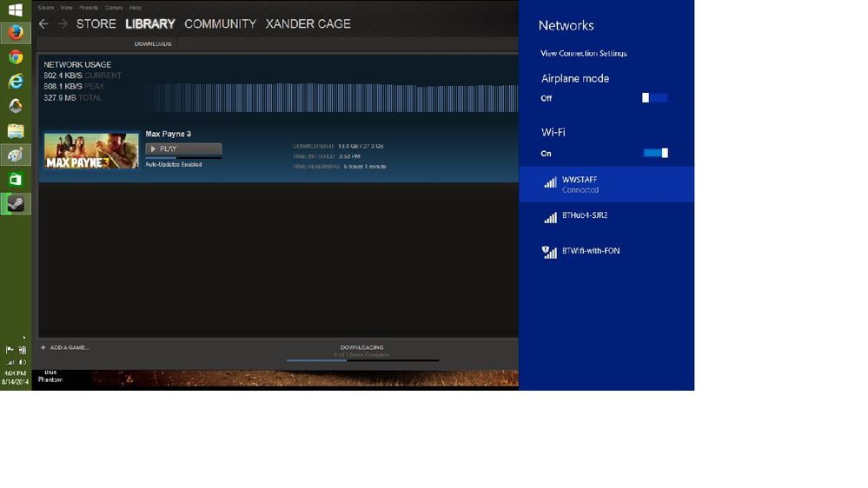Click the 327.9 MB TOTAL usage text
This screenshot has width=868, height=488.
click(x=72, y=98)
